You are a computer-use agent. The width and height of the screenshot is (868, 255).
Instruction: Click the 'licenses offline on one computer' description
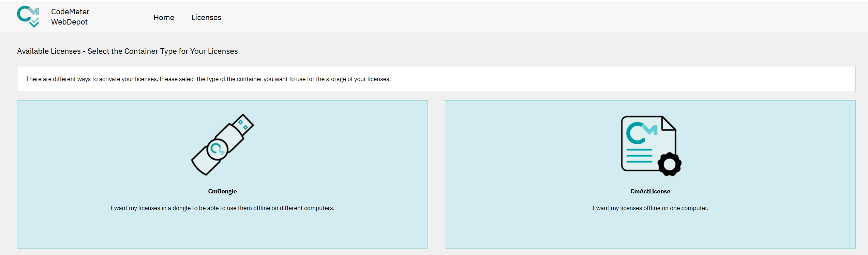click(x=650, y=208)
